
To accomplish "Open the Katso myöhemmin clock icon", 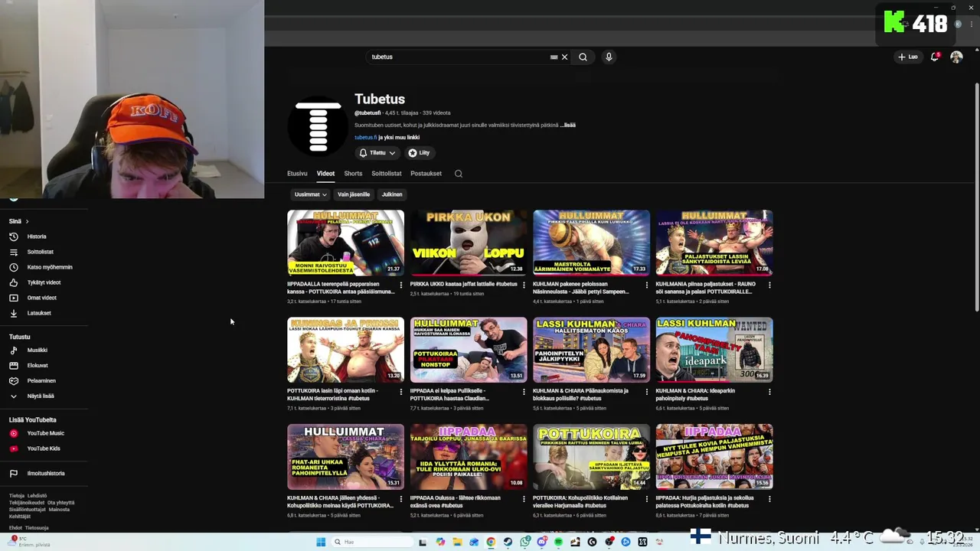I will click(13, 267).
